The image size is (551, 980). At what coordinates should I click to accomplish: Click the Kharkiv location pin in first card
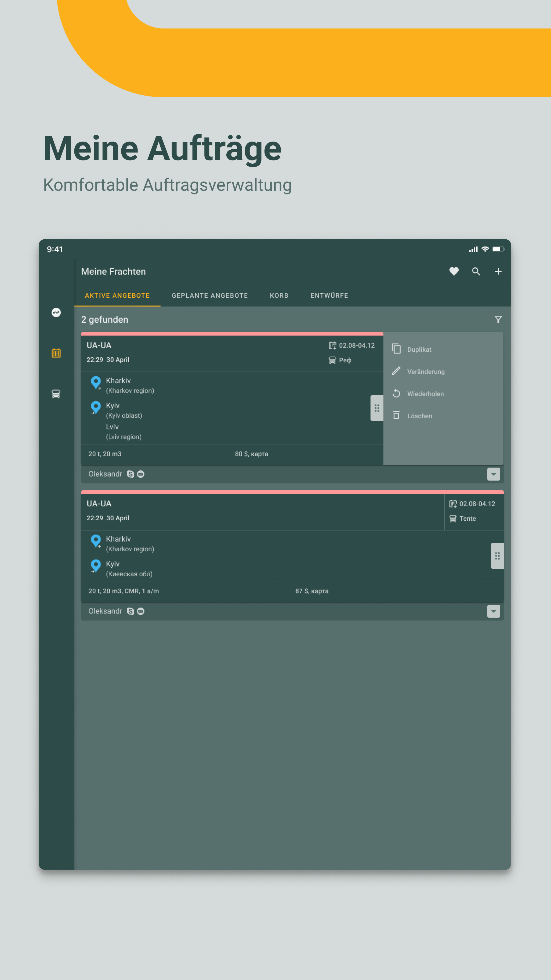[96, 383]
